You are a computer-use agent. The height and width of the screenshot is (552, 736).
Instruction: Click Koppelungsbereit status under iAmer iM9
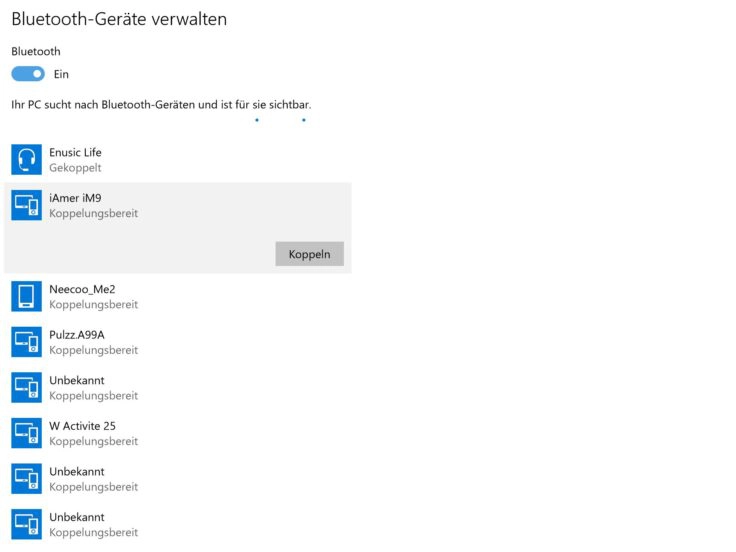click(93, 214)
